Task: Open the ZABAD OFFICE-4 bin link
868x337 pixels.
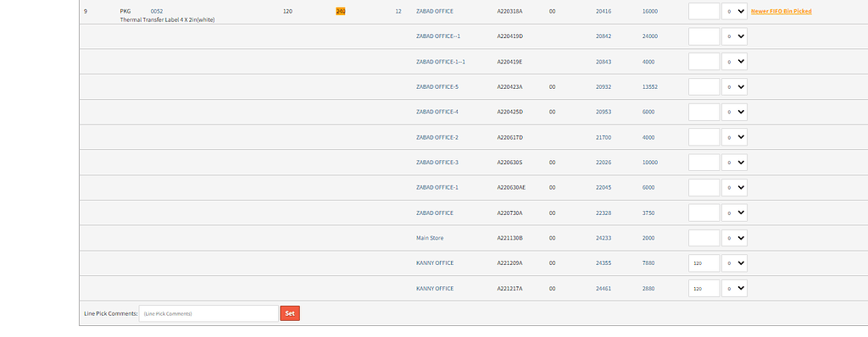Action: [437, 112]
